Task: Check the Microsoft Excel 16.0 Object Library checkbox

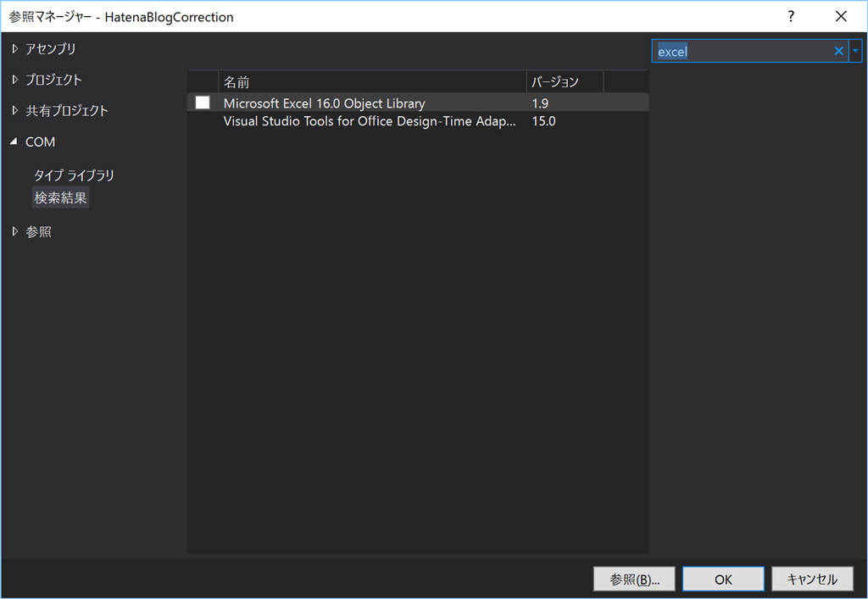Action: pyautogui.click(x=202, y=102)
